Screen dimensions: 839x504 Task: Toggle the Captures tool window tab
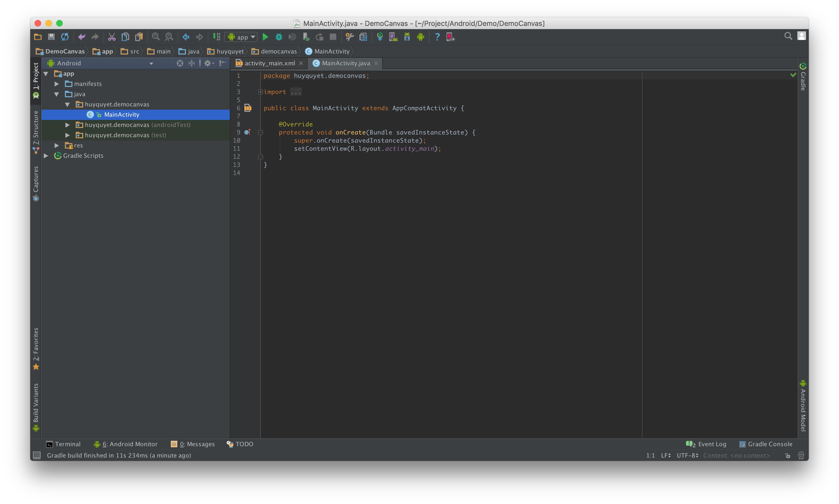36,184
